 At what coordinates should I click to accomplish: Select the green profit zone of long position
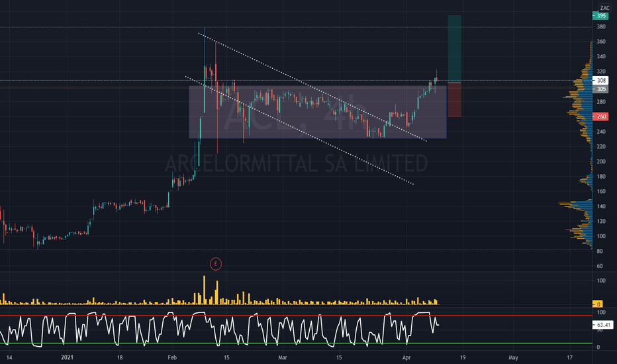pos(455,49)
